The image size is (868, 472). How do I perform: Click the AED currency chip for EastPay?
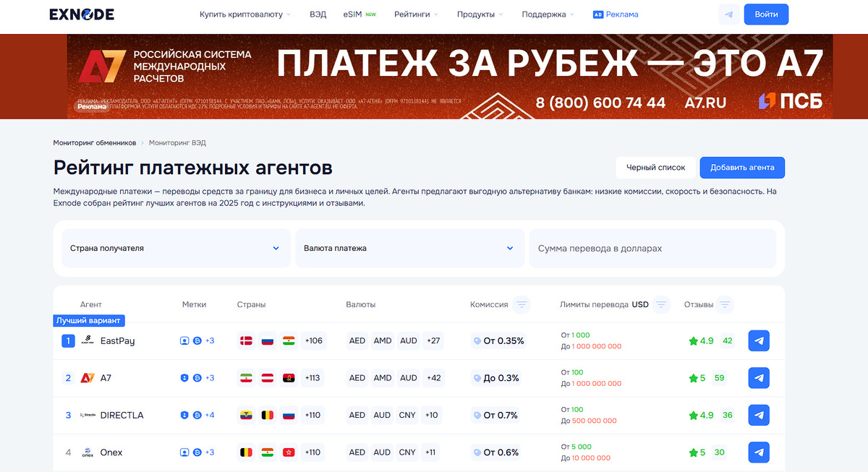[x=357, y=340]
